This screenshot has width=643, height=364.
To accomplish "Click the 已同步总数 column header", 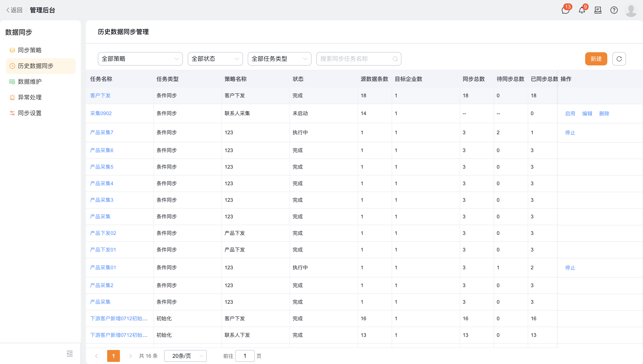I will tap(544, 79).
